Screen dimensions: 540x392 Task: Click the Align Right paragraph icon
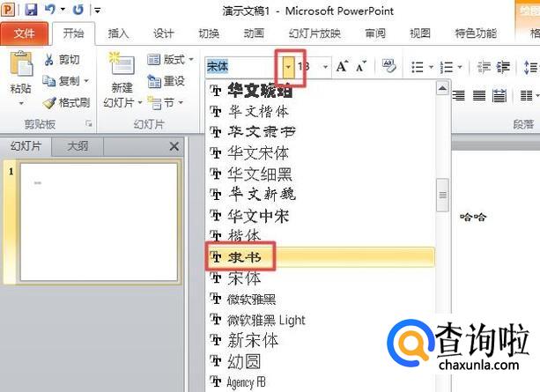click(x=459, y=95)
